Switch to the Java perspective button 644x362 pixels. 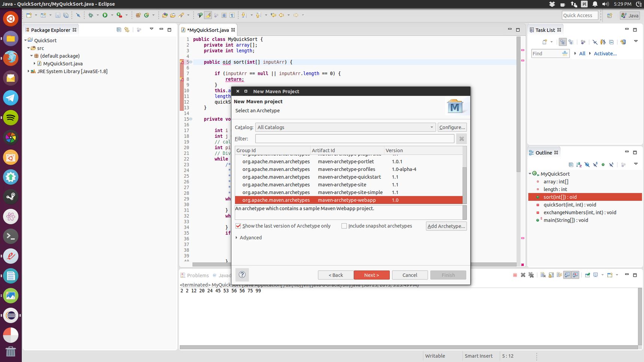pos(630,15)
